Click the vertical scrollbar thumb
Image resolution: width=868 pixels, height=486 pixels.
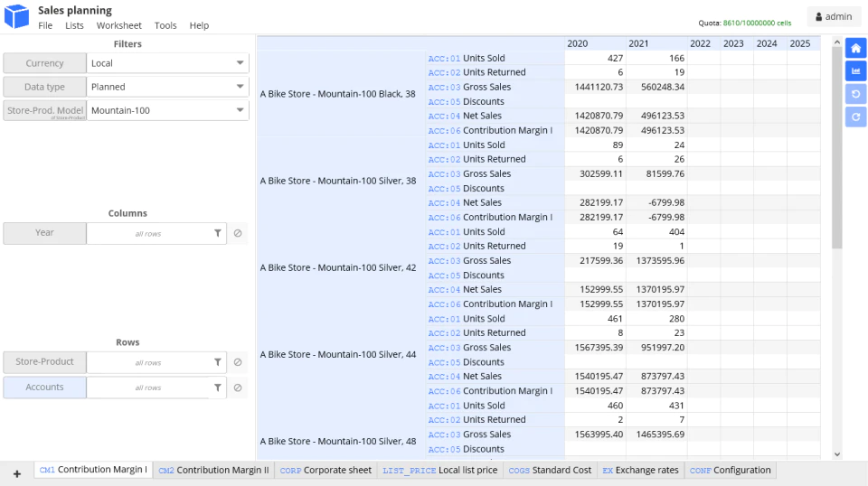coord(837,148)
